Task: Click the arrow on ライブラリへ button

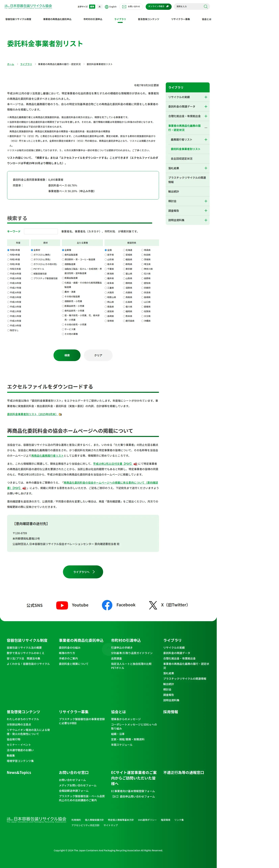Action: tap(94, 572)
